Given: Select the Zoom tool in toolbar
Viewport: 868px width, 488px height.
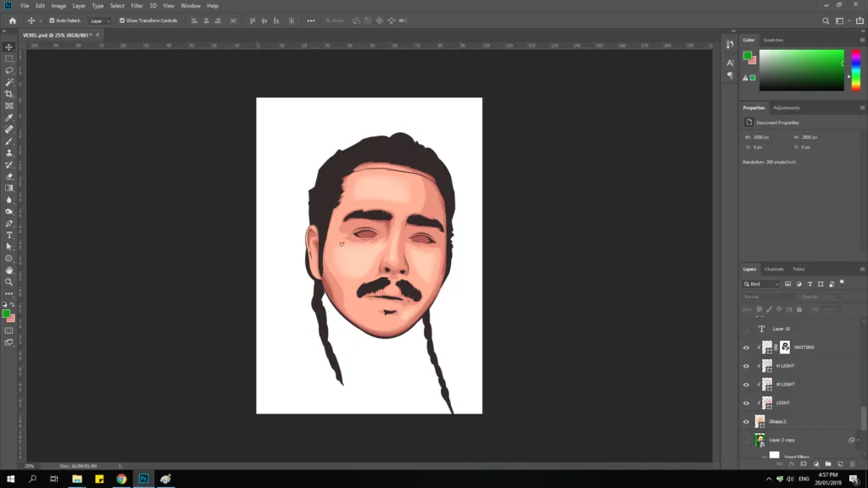Looking at the screenshot, I should 8,282.
